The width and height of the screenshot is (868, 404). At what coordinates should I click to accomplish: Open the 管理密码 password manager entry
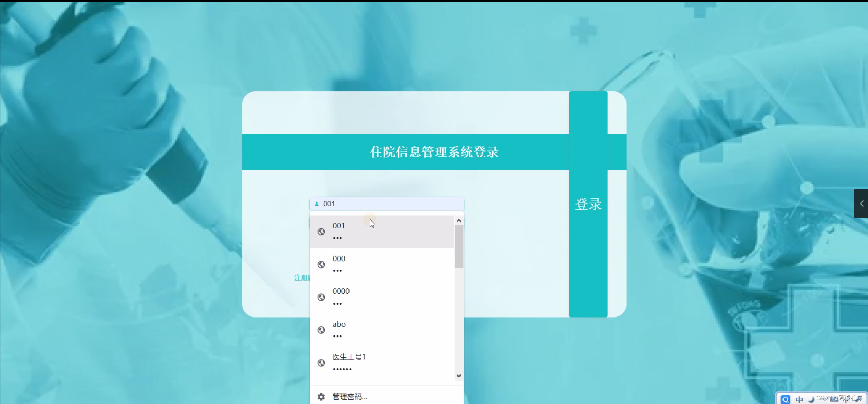[350, 397]
